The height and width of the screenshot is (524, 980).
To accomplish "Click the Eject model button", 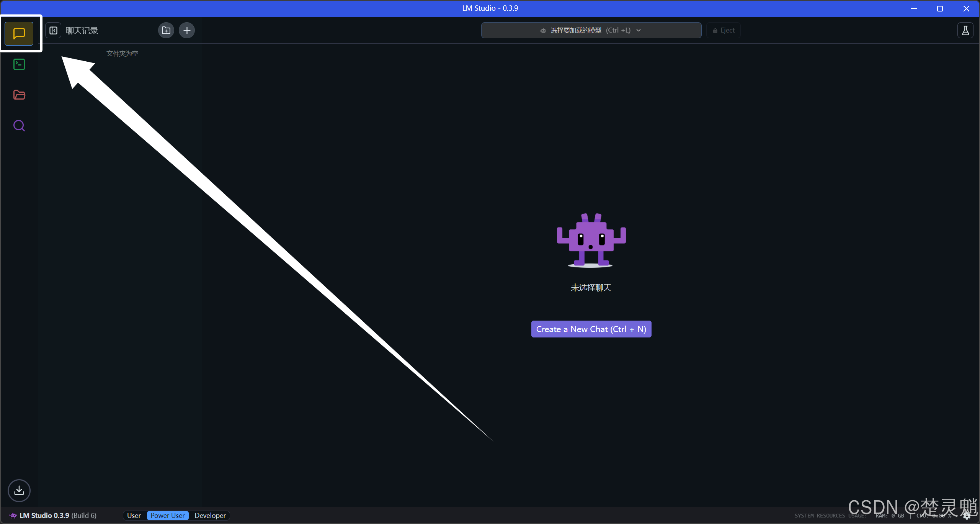I will coord(724,30).
